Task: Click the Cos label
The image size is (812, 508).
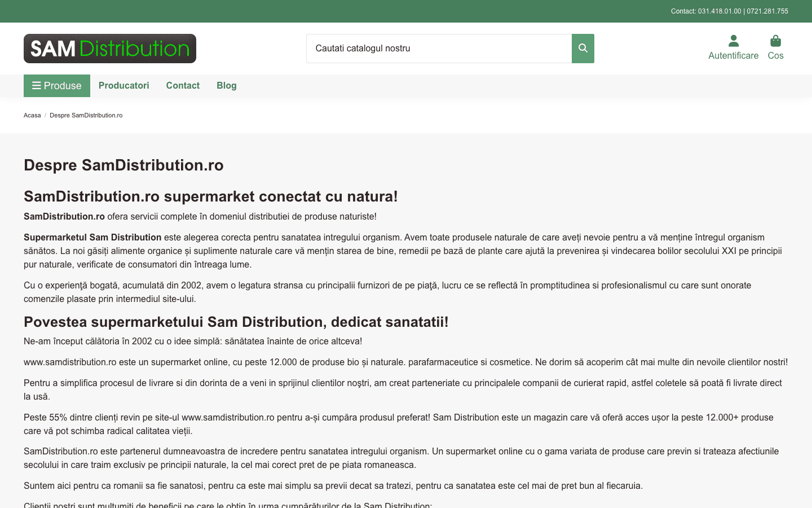Action: [776, 55]
